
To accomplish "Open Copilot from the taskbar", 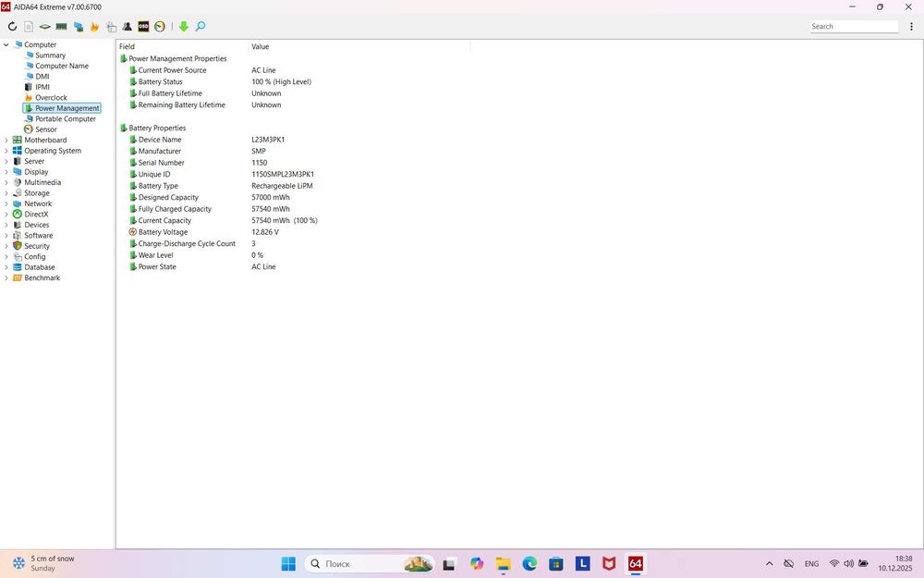I will (477, 564).
